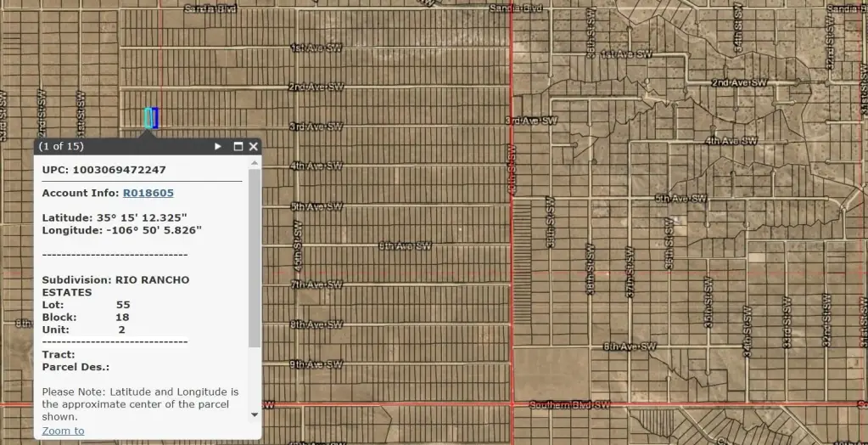This screenshot has width=868, height=445.
Task: Click the Longitude coordinate line
Action: click(x=121, y=229)
